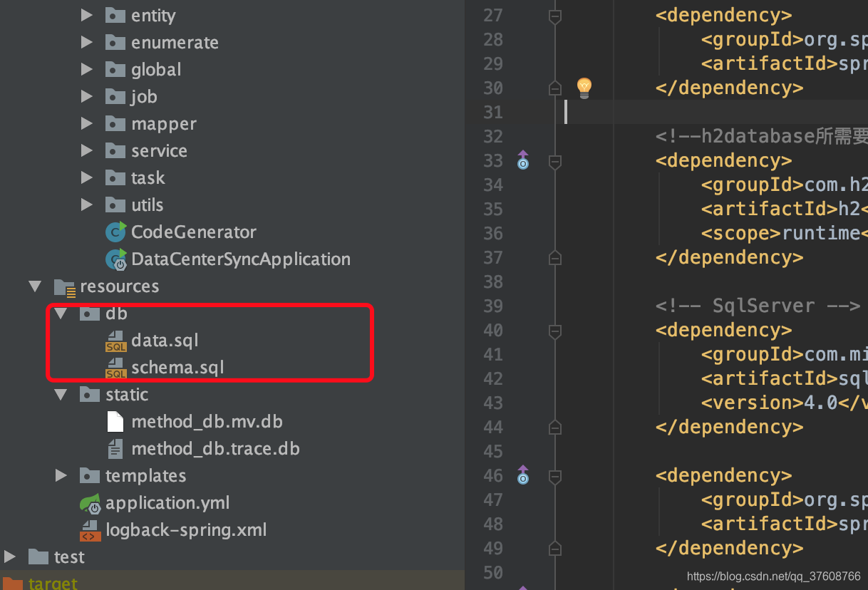Toggle code fold marker on line 44
The height and width of the screenshot is (590, 868).
[555, 427]
